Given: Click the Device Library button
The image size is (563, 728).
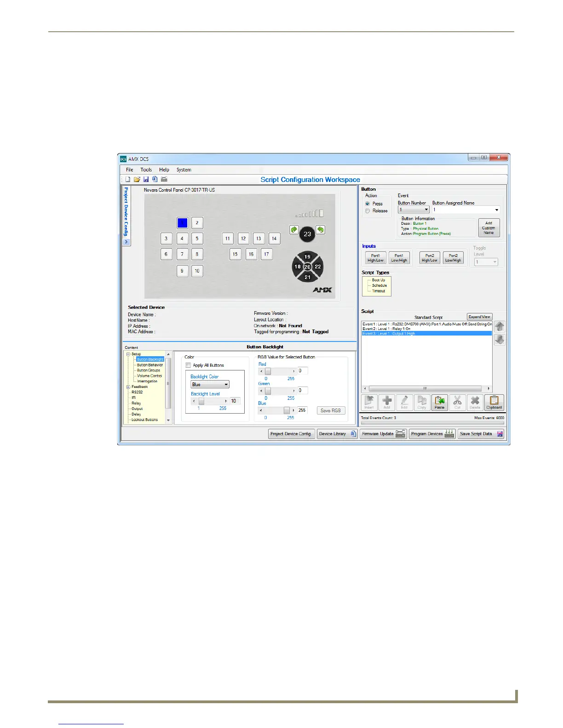Looking at the screenshot, I should 337,434.
